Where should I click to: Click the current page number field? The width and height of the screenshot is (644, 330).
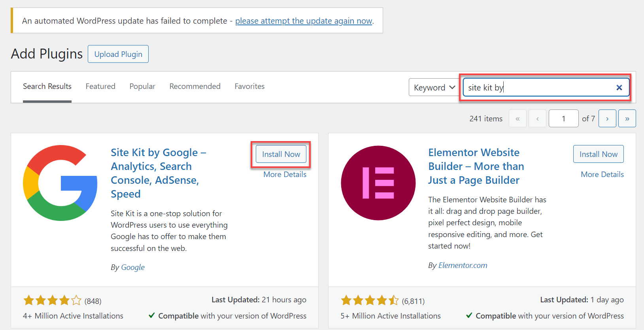tap(563, 119)
